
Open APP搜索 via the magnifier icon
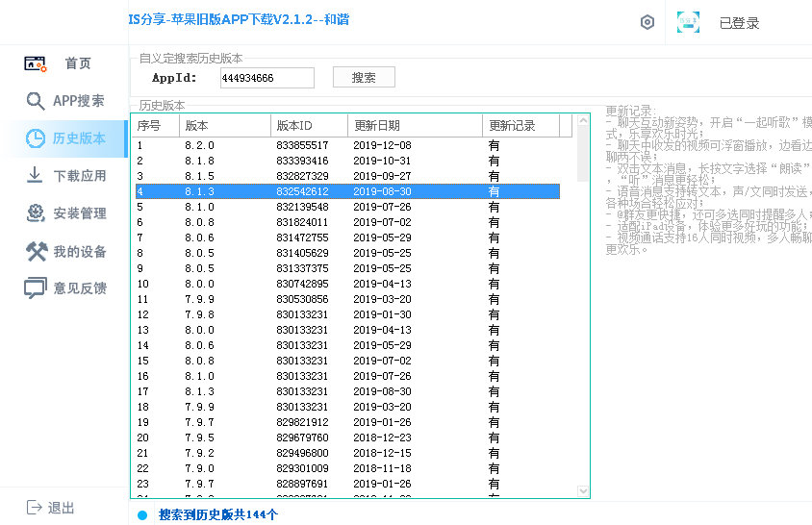[36, 101]
